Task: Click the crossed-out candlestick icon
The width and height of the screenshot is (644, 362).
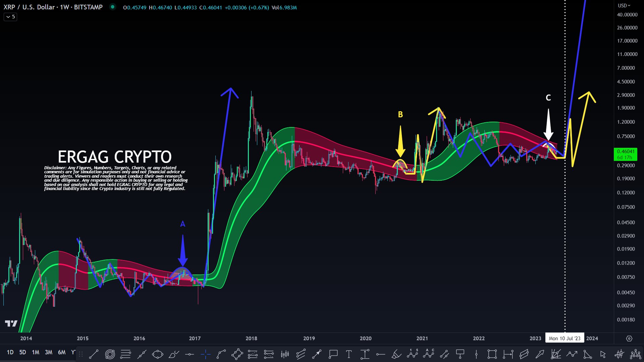Action: [x=619, y=354]
